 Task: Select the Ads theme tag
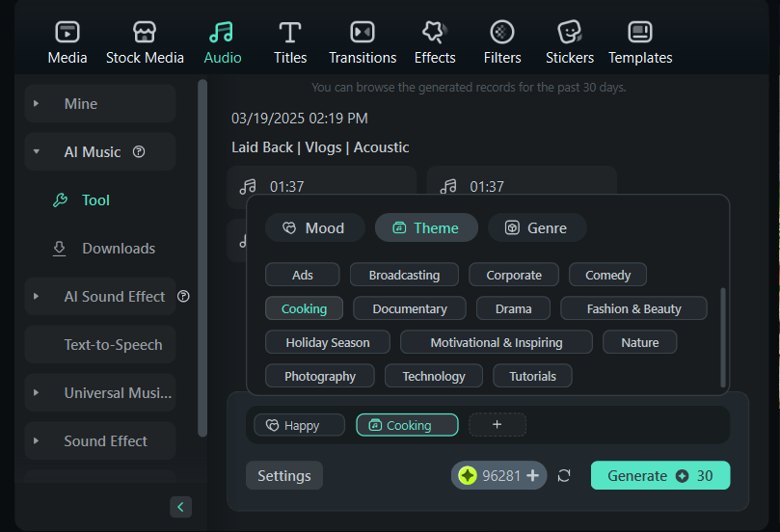[x=303, y=275]
